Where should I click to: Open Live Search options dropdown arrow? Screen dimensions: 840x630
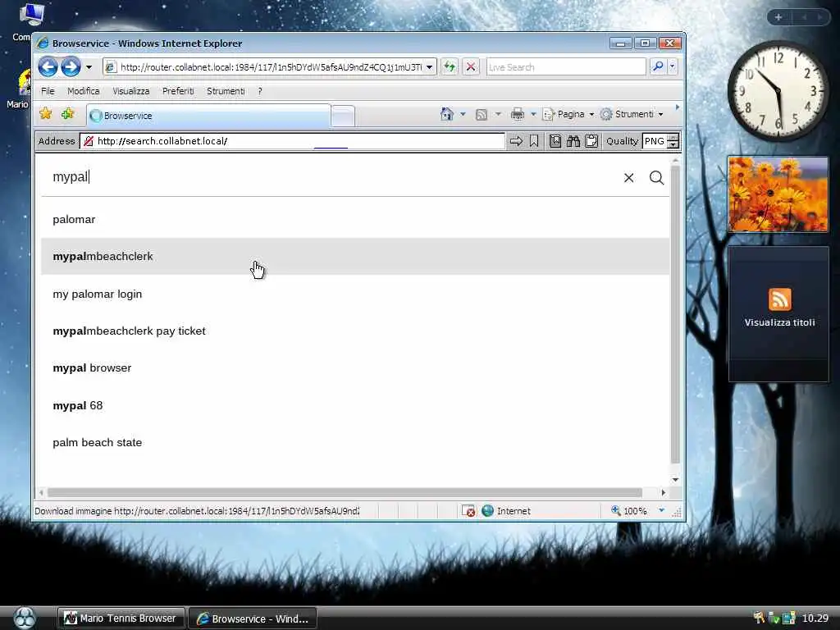673,67
